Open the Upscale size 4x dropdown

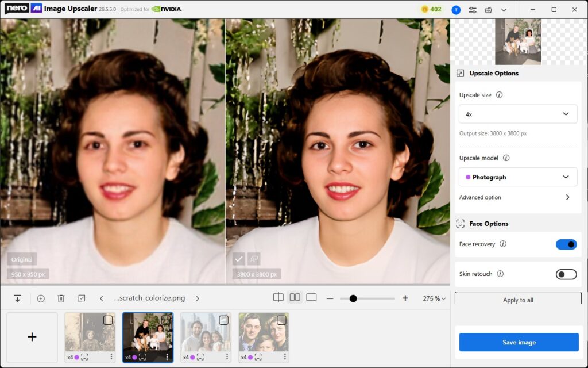[517, 114]
